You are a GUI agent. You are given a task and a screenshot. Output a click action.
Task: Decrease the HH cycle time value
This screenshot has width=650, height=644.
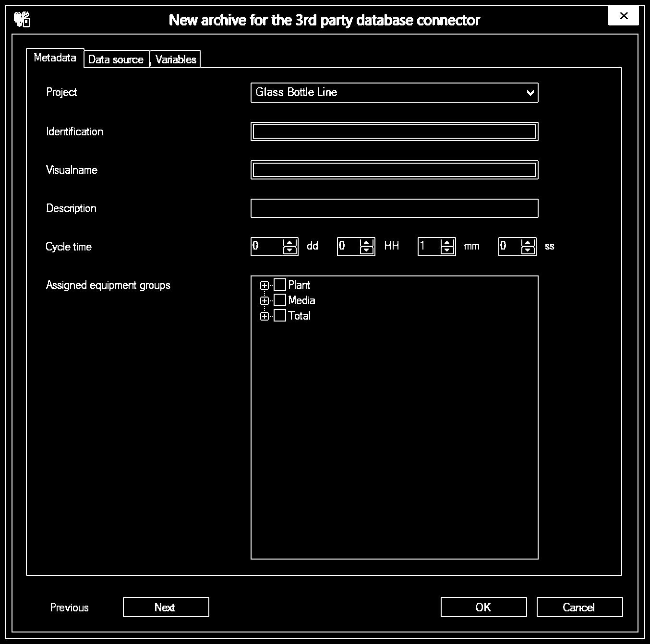(367, 250)
